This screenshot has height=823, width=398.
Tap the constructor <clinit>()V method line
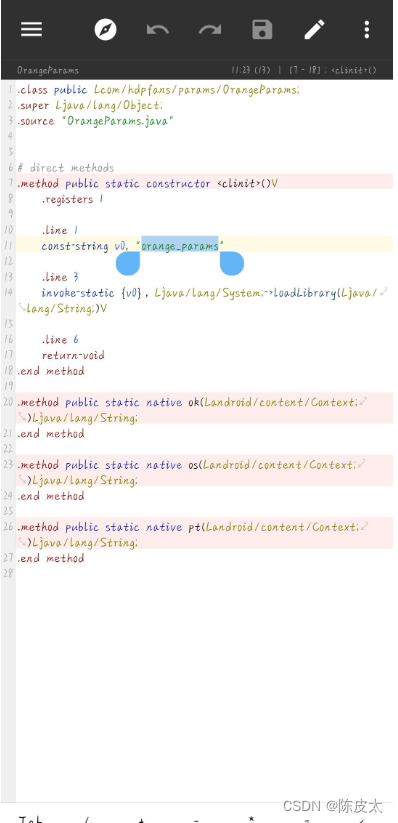[148, 184]
